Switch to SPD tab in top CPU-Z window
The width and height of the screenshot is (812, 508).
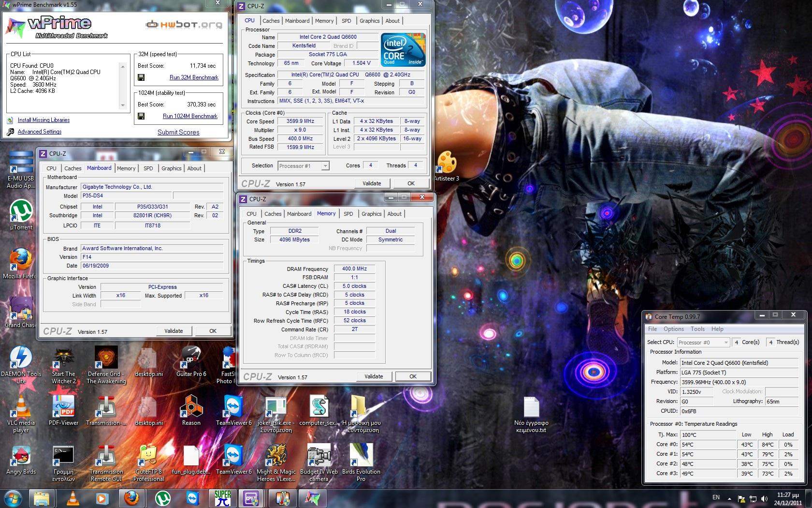[x=346, y=21]
